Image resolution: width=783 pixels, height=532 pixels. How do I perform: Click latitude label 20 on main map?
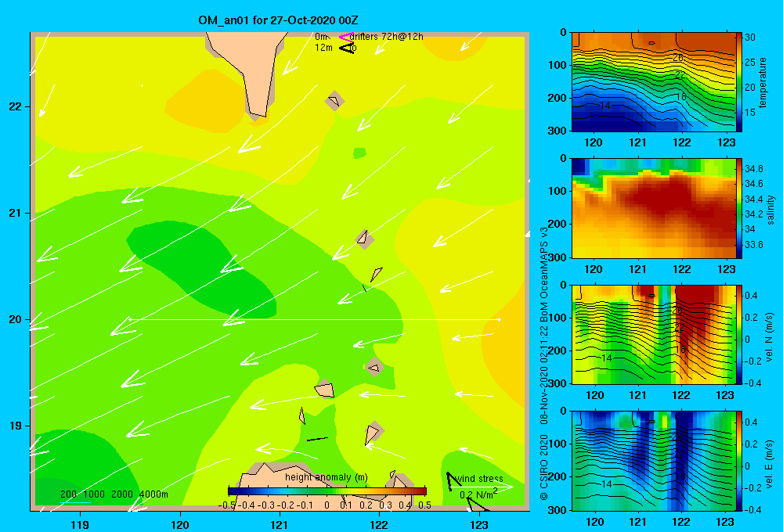pos(16,319)
